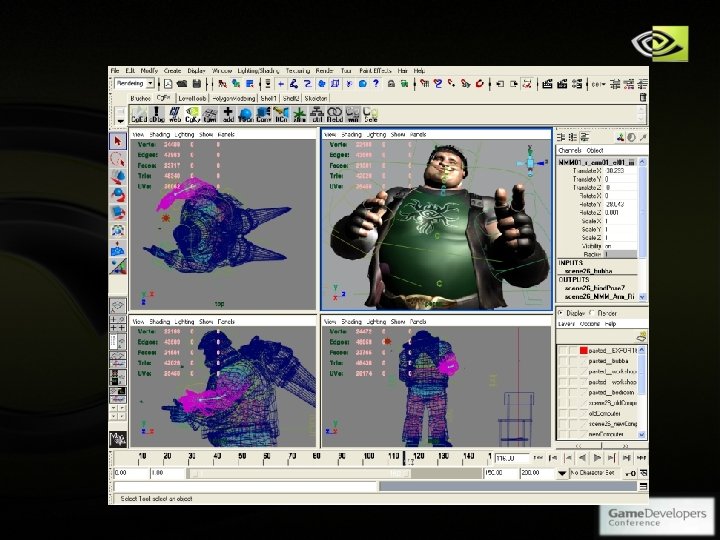Click the blue question mark help icon

376,84
